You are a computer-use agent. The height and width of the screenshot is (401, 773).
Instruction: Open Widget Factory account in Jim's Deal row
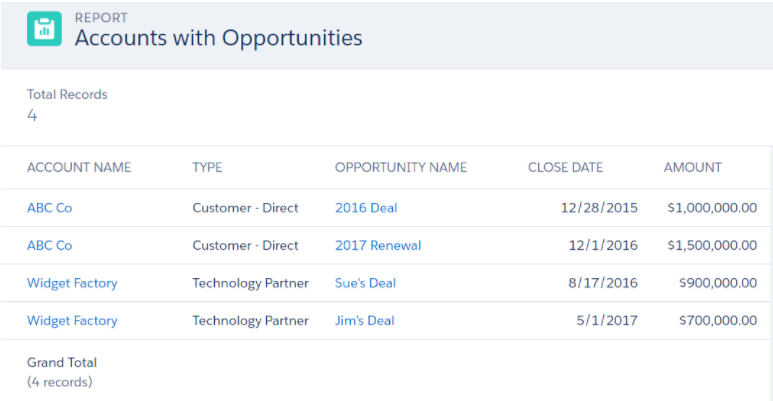click(72, 321)
